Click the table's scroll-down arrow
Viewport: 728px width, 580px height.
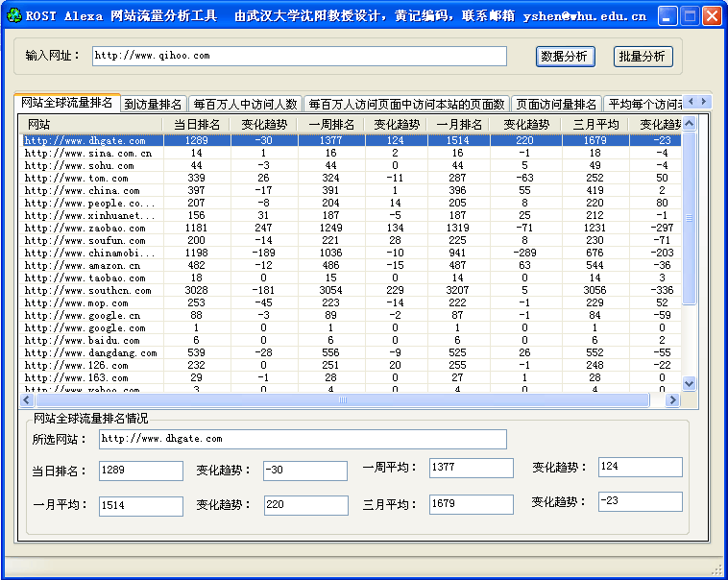pos(689,383)
